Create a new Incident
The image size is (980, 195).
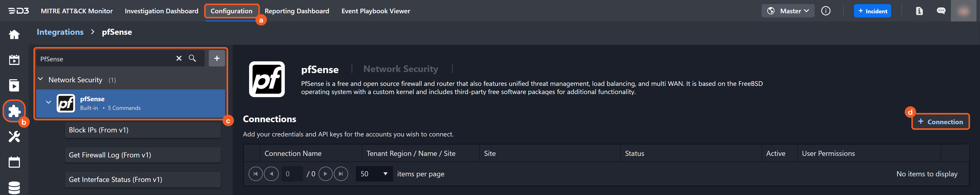click(x=872, y=11)
